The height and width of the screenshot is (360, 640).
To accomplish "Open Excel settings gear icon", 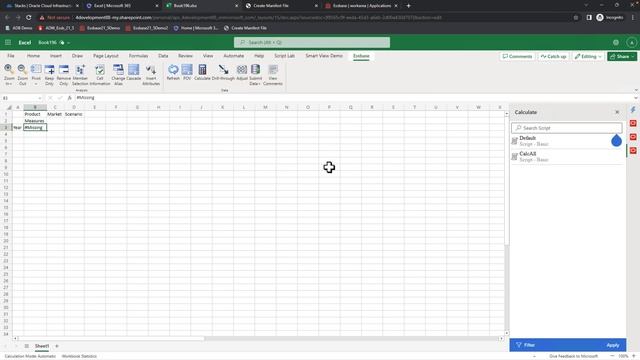I will click(616, 42).
